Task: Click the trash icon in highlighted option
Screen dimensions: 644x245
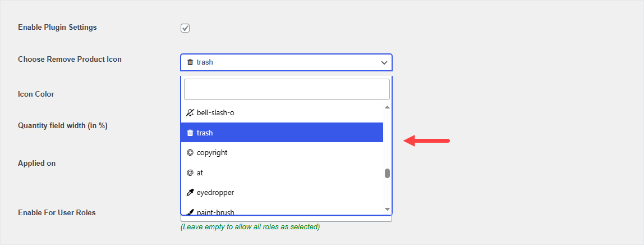Action: (190, 133)
